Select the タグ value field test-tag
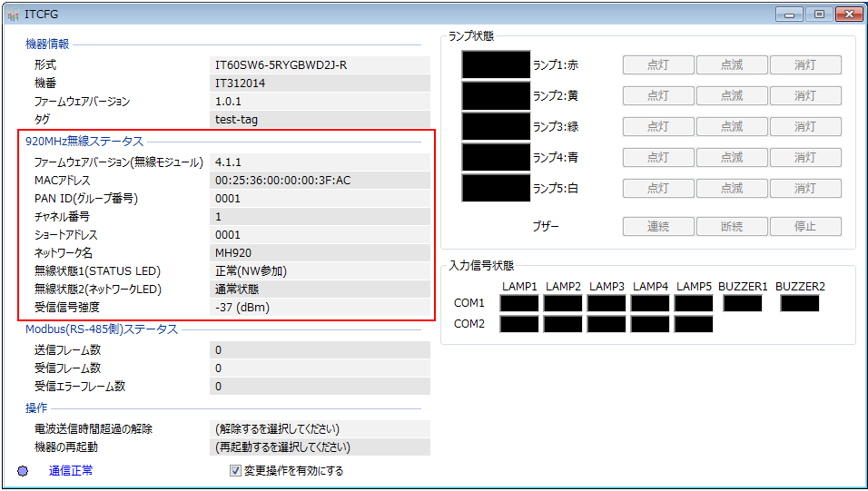The image size is (868, 491). 319,119
